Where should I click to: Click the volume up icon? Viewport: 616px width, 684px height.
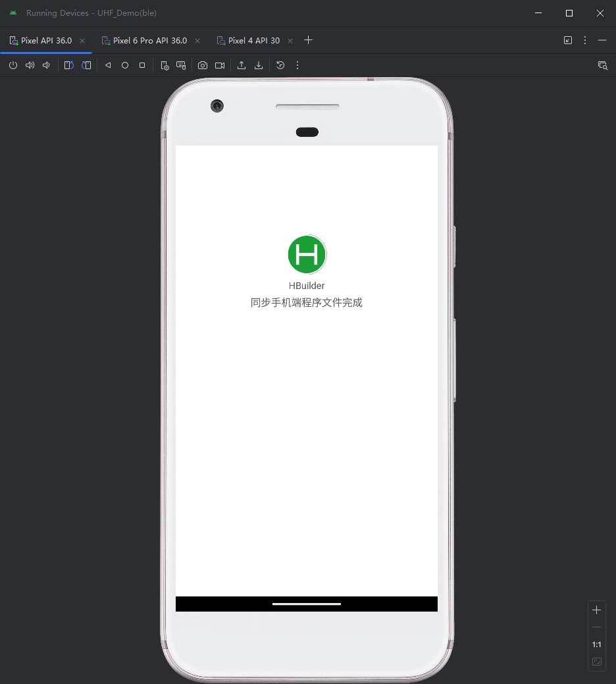pos(30,65)
